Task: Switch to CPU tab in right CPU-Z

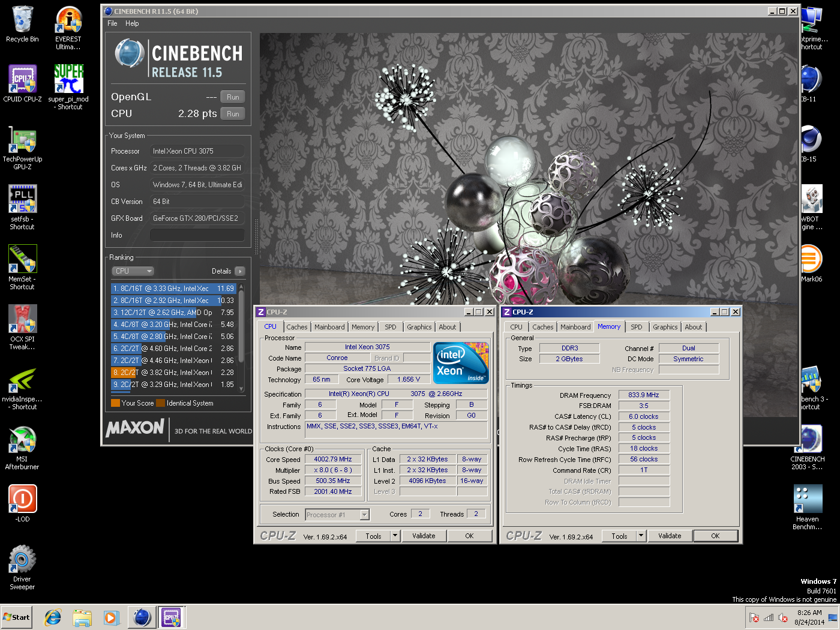Action: tap(516, 327)
